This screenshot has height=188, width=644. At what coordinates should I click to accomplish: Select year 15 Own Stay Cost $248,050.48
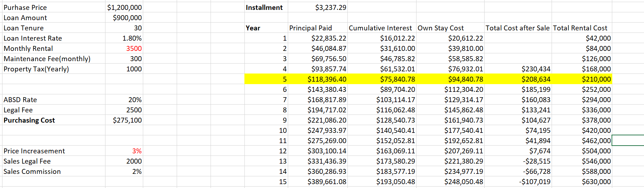464,182
